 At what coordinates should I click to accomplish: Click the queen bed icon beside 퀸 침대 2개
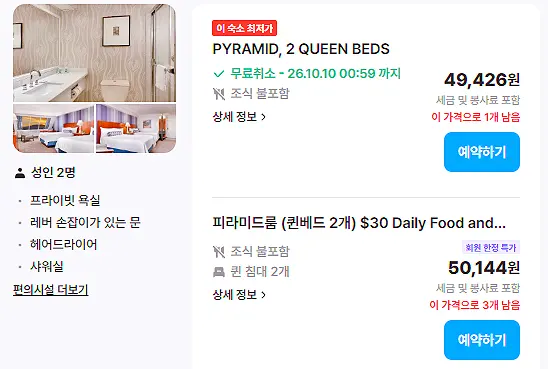(x=219, y=272)
